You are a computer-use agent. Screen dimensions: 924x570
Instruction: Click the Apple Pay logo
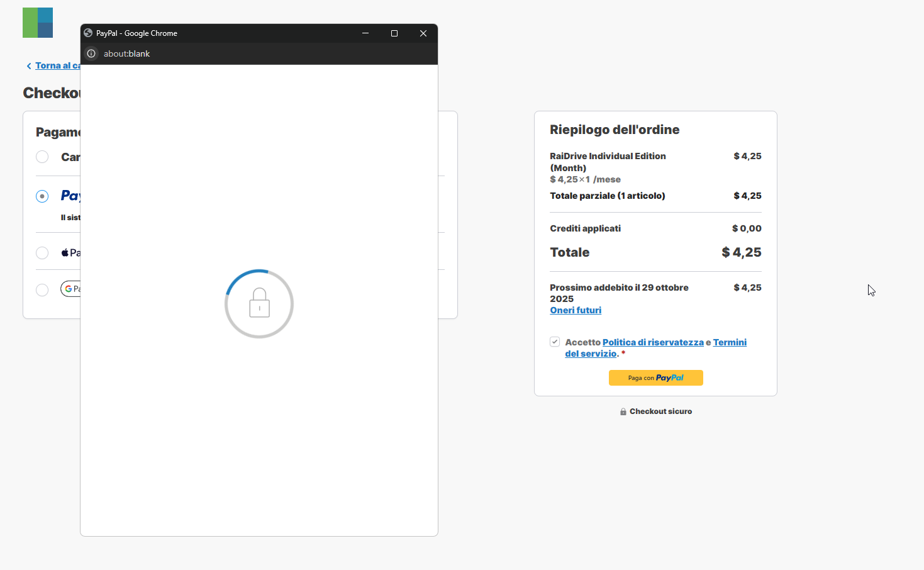[70, 253]
